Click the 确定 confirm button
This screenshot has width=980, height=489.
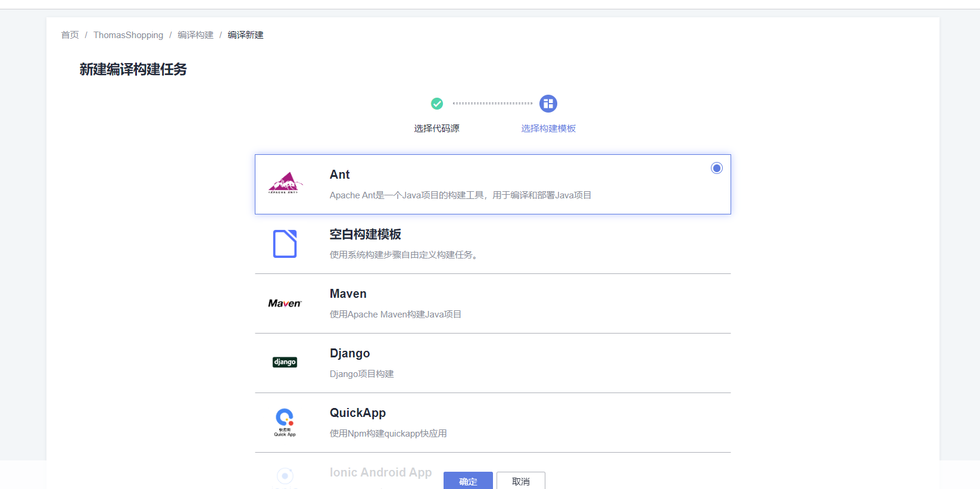click(x=468, y=481)
